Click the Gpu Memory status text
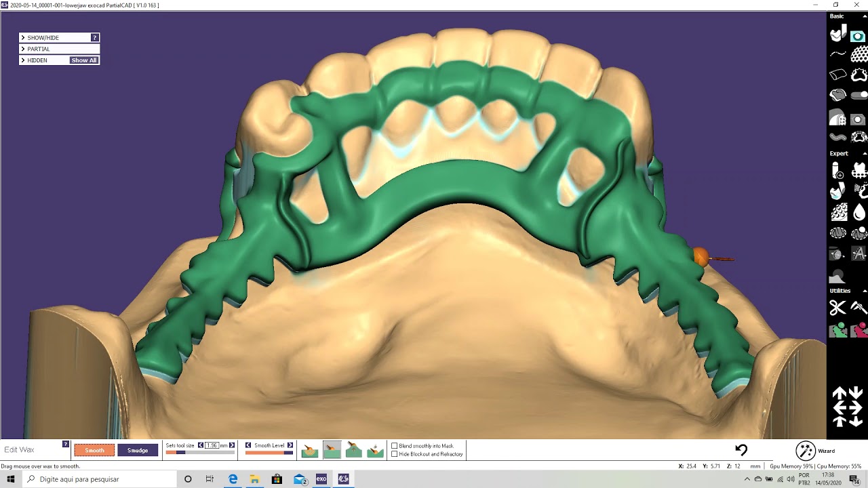Image resolution: width=868 pixels, height=488 pixels. pyautogui.click(x=791, y=466)
